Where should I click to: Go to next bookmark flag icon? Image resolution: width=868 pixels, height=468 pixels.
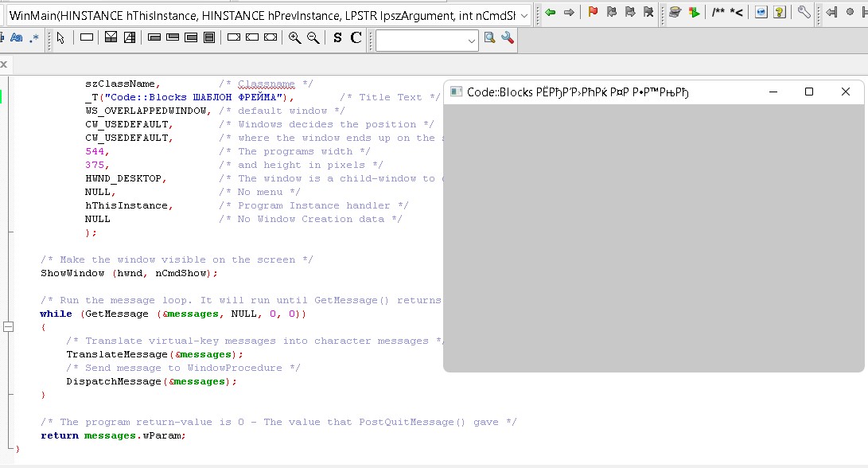630,12
